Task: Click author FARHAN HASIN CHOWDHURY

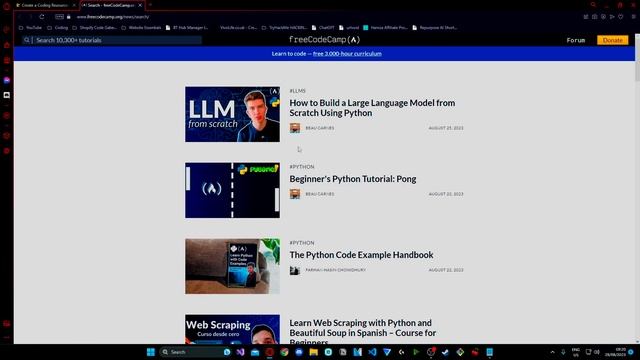Action: [336, 270]
